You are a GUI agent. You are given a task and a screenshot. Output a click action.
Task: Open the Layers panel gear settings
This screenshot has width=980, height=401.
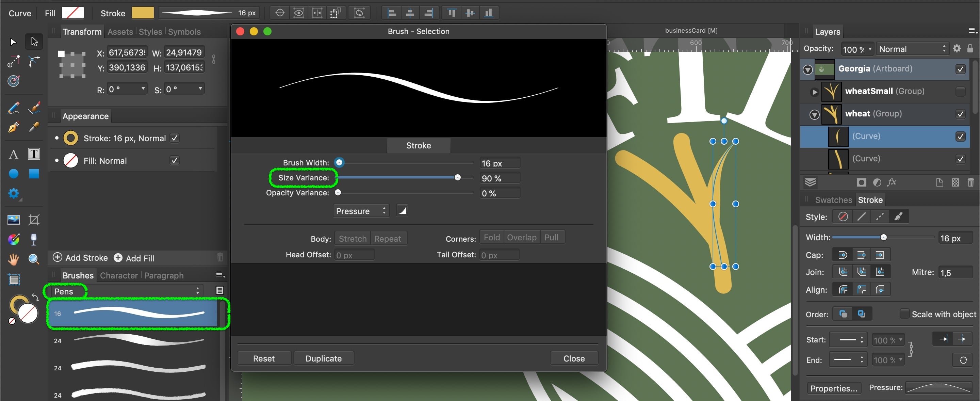point(957,48)
